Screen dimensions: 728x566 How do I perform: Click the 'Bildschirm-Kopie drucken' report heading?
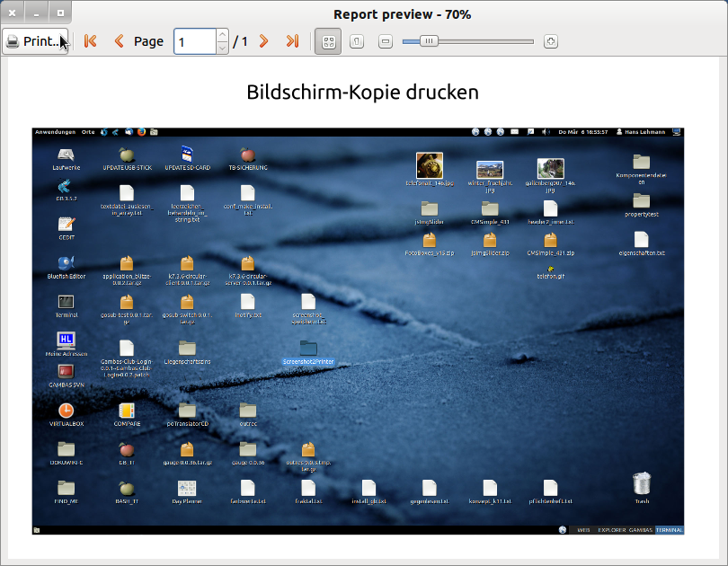click(362, 92)
